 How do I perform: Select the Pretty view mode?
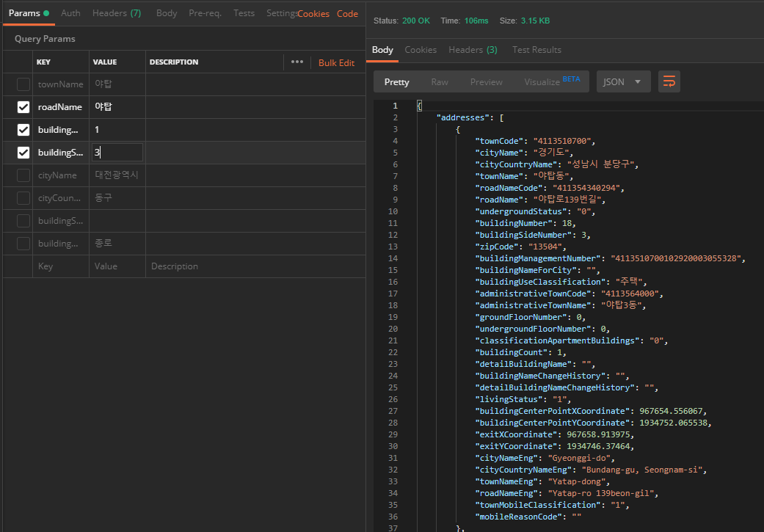[396, 82]
